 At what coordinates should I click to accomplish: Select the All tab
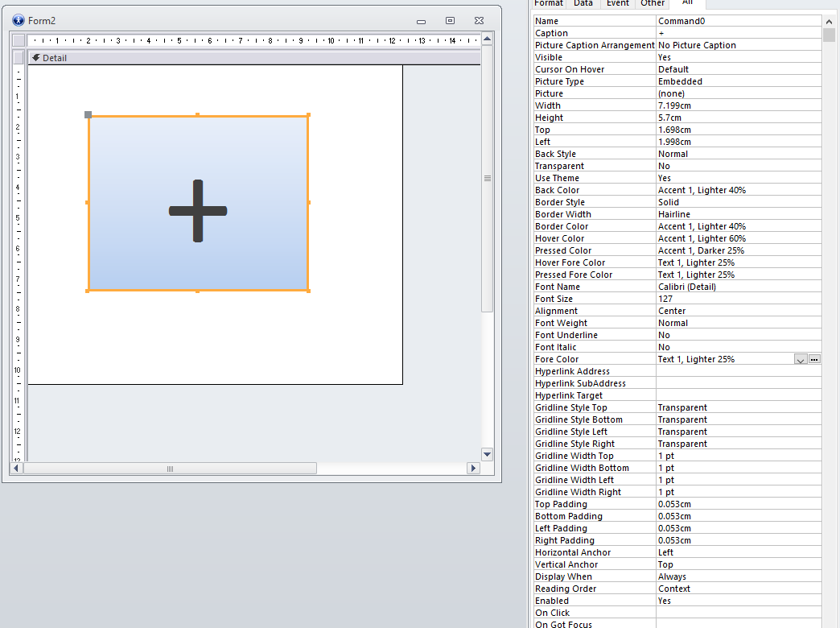(x=687, y=3)
